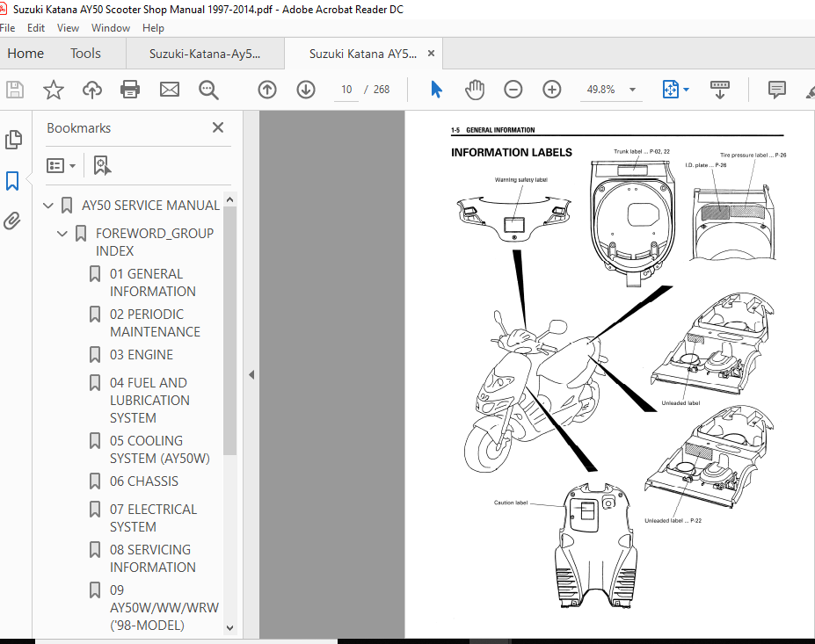Click the Fit page scrolling icon
This screenshot has height=644, width=815.
click(671, 90)
